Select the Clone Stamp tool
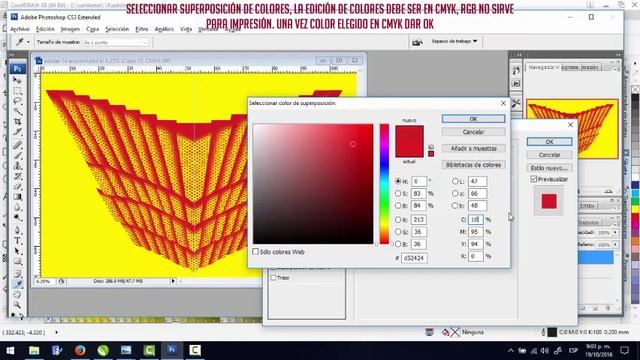This screenshot has height=360, width=640. point(17,166)
